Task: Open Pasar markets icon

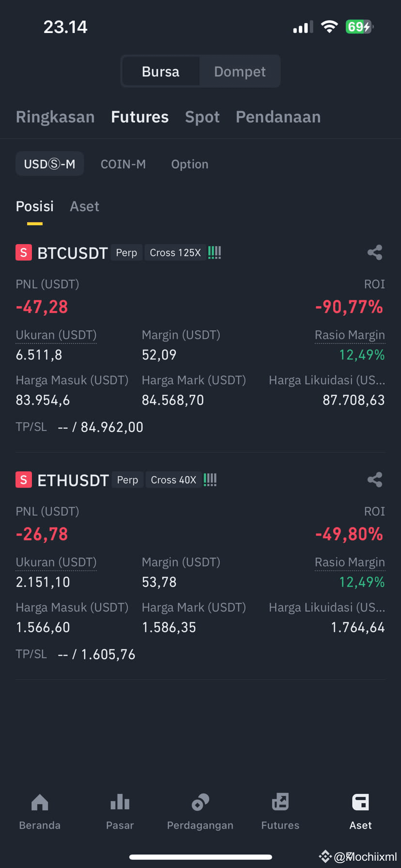Action: 120,803
